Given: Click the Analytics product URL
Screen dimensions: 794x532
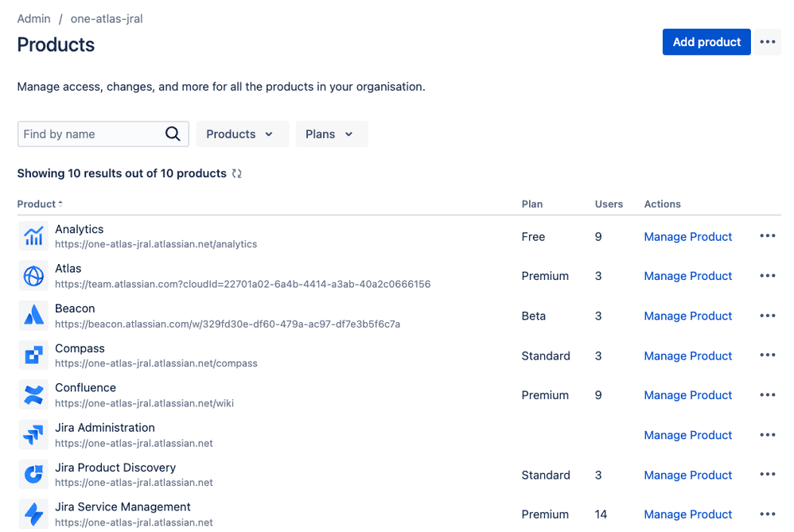Looking at the screenshot, I should click(x=156, y=244).
